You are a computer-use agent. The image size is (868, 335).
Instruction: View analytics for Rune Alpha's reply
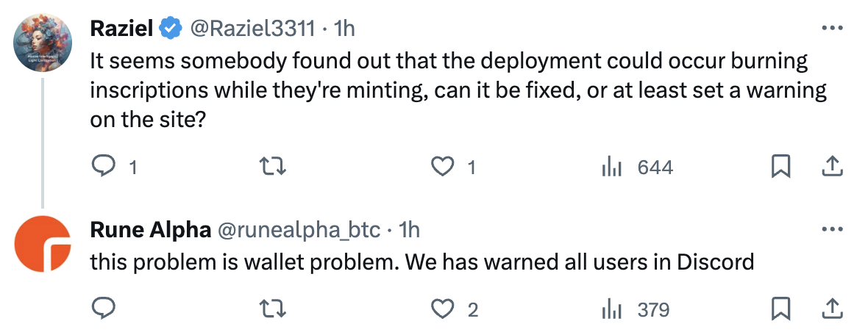612,309
